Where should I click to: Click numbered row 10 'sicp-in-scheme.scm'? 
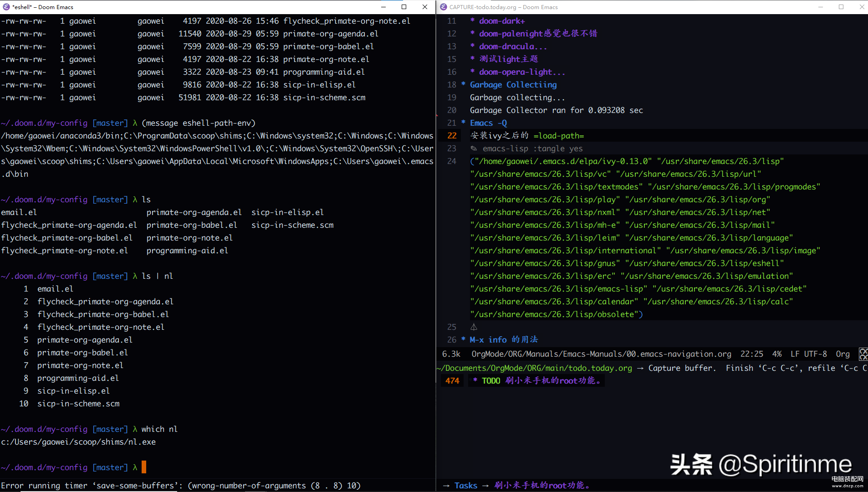pos(78,404)
